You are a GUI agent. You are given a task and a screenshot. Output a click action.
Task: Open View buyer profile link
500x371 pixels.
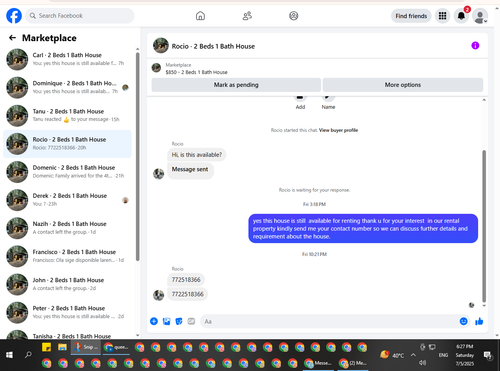(338, 130)
